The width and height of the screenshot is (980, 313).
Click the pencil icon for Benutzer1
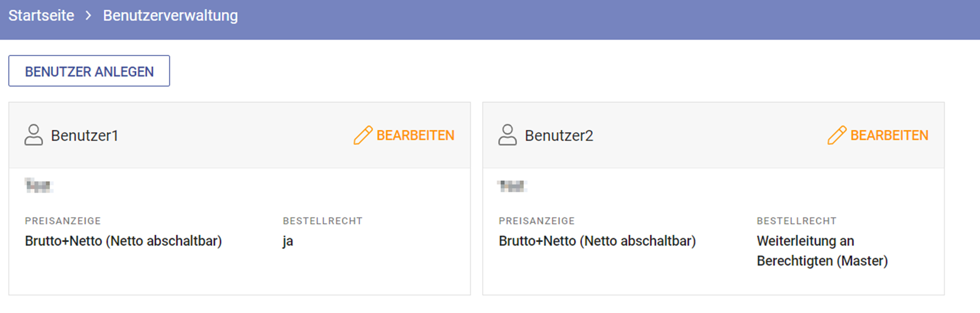(363, 135)
